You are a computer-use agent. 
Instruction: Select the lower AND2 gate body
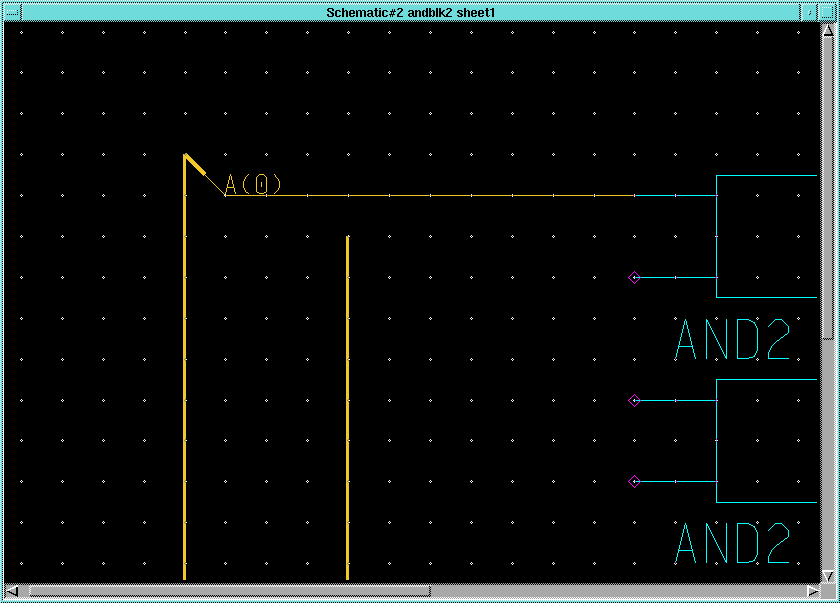[x=767, y=441]
